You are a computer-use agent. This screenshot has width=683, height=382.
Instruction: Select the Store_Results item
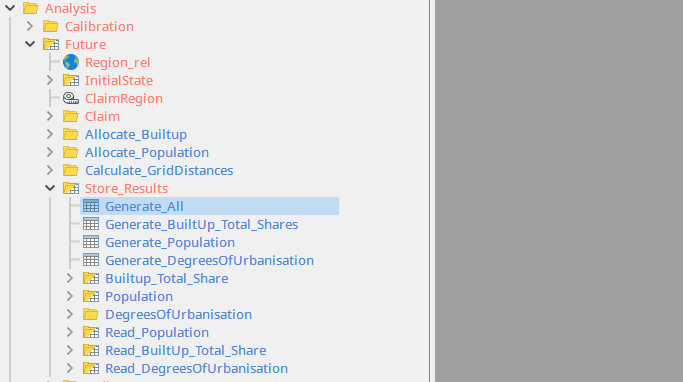click(126, 188)
